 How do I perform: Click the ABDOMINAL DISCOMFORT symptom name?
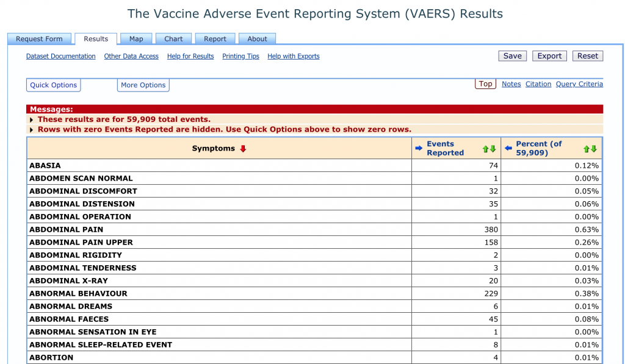point(83,191)
